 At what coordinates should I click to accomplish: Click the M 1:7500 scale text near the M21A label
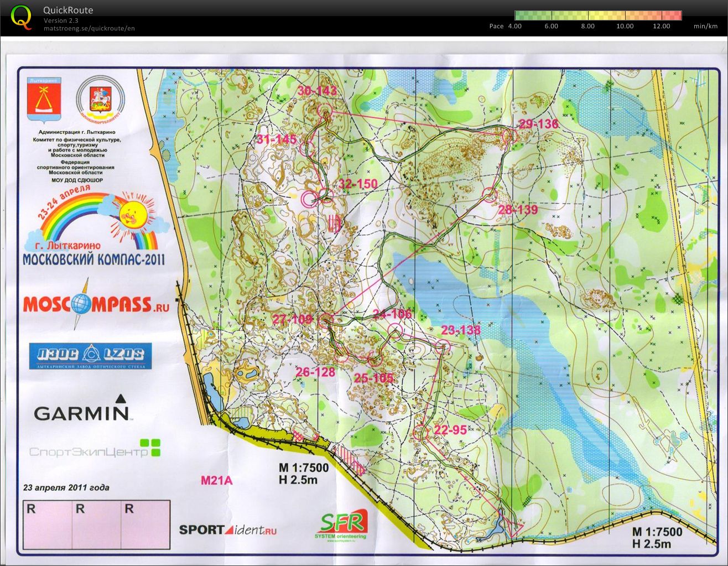304,468
